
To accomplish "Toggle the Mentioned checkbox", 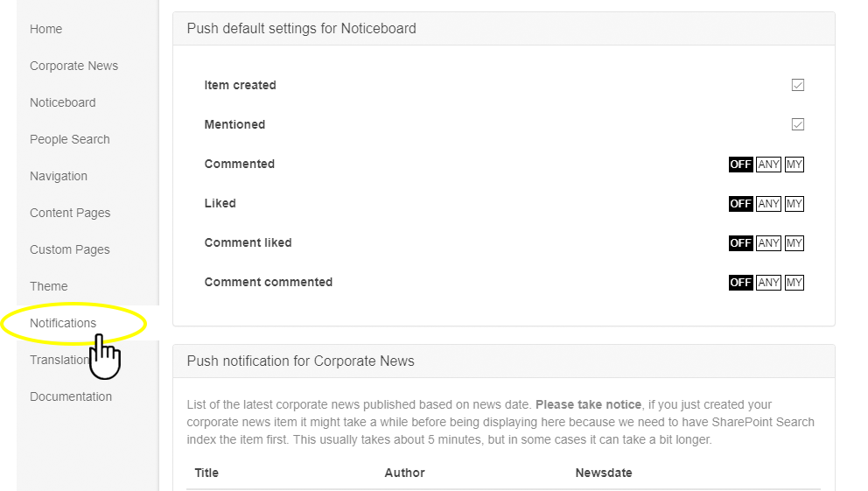I will click(x=797, y=124).
